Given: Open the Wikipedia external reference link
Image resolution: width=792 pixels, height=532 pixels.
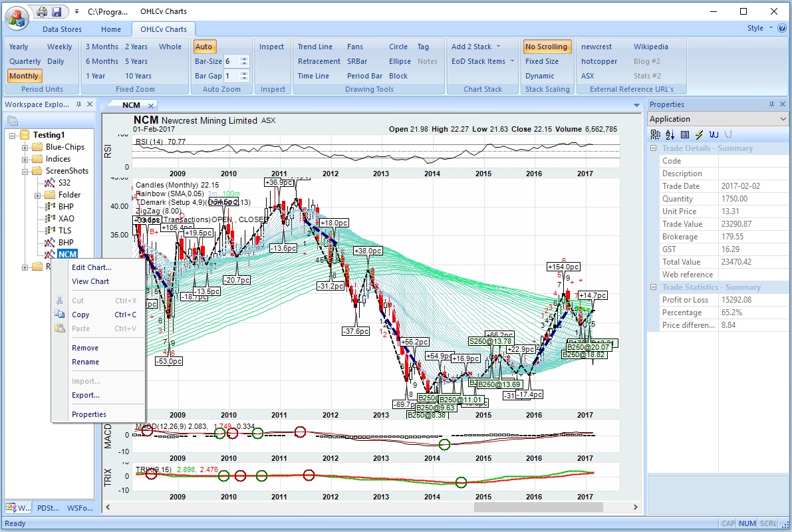Looking at the screenshot, I should tap(650, 47).
